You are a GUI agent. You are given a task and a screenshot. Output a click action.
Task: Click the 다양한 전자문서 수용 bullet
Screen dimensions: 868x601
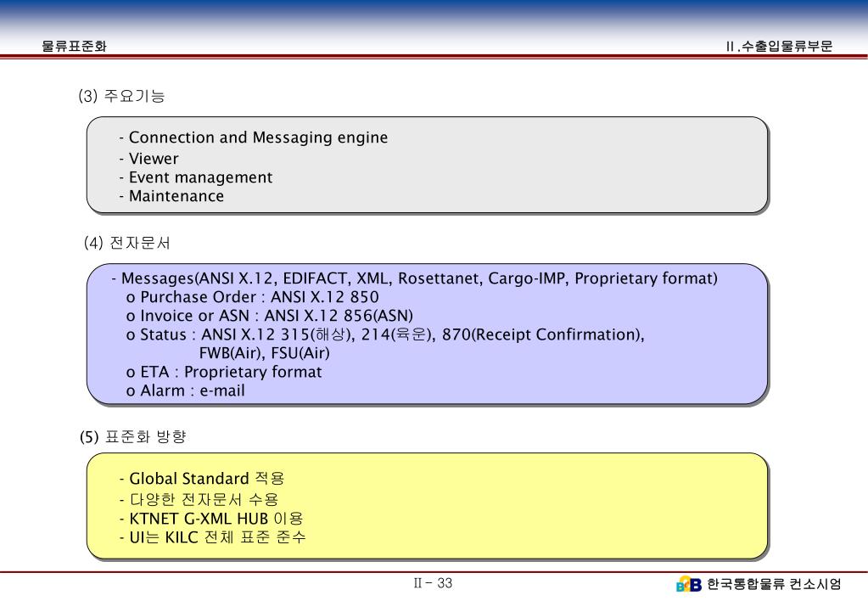[x=199, y=500]
